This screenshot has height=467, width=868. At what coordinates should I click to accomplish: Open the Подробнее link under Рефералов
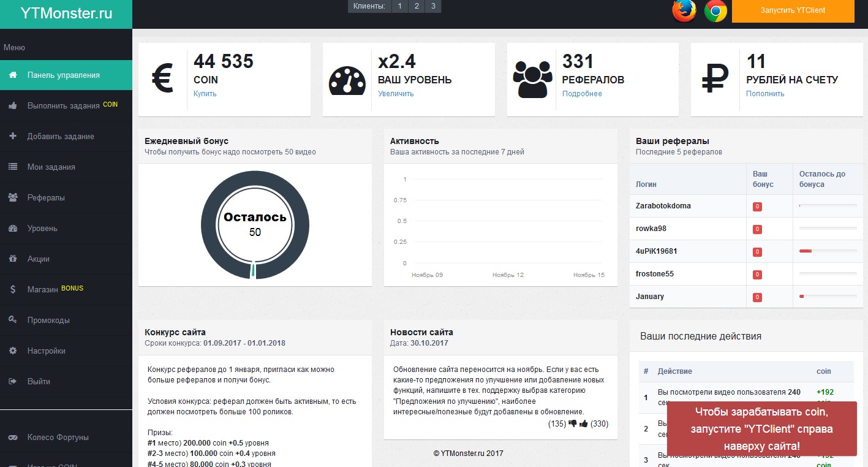pos(582,94)
